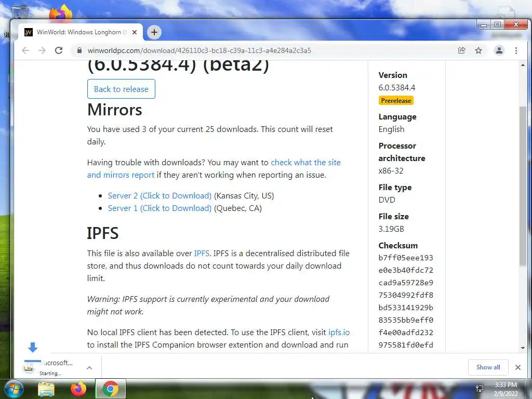This screenshot has height=399, width=532.
Task: Click the checksum line b7ff05eee193
Action: coord(406,258)
